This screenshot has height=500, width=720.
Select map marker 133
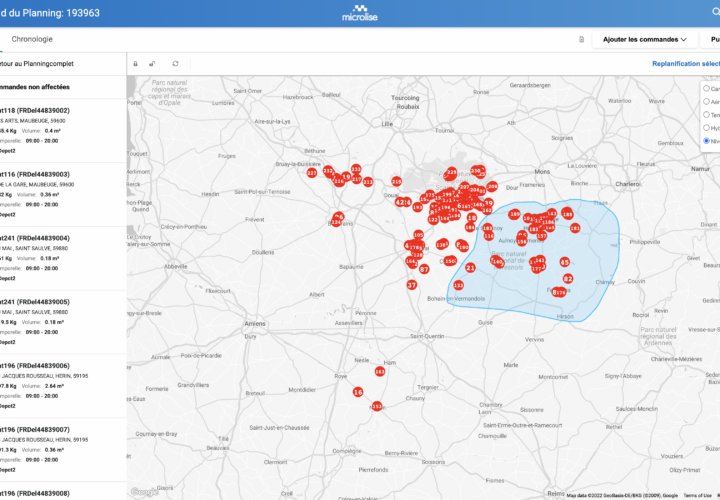click(458, 286)
